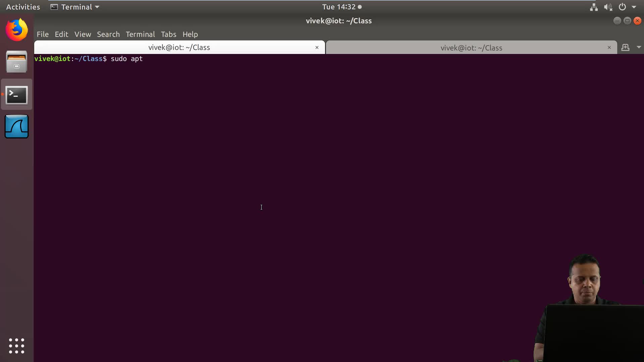
Task: Close the first terminal tab
Action: coord(317,48)
